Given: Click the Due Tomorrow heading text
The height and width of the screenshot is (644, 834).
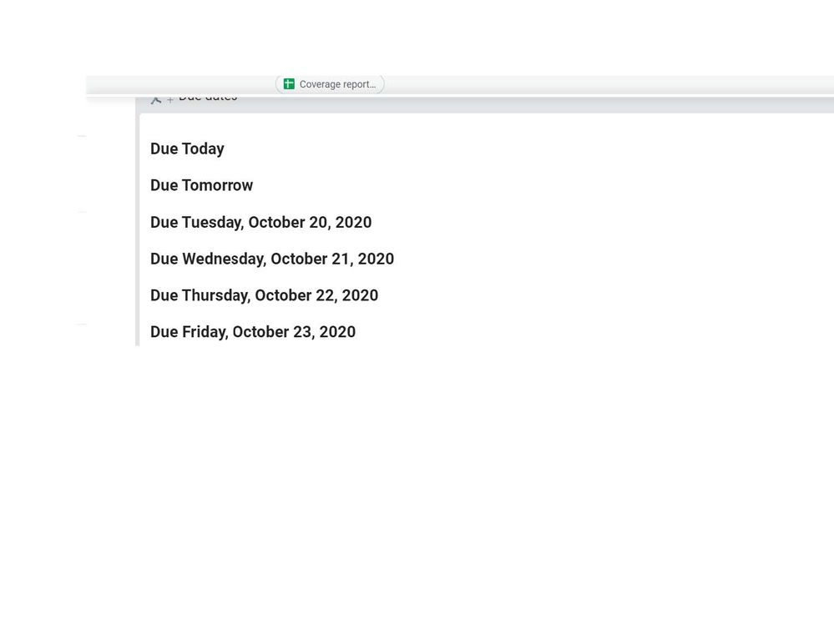Looking at the screenshot, I should click(201, 185).
